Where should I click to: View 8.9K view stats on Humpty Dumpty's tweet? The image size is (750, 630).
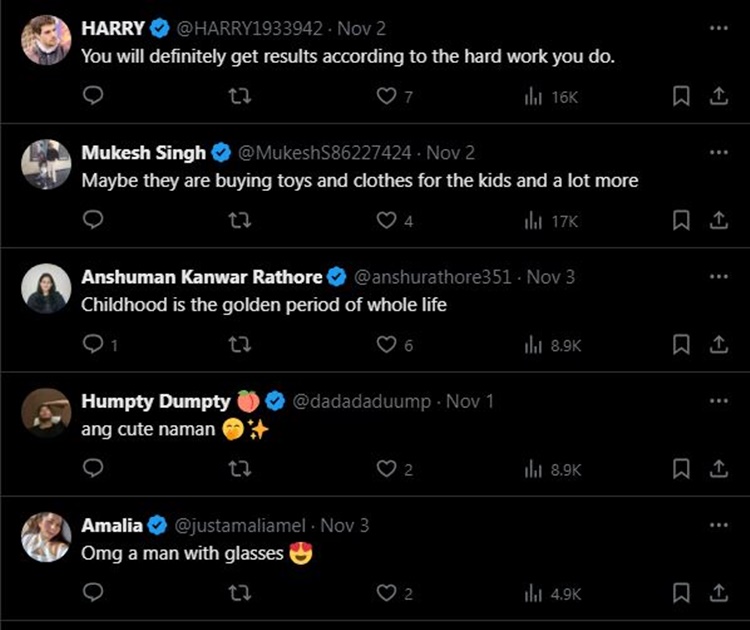coord(551,468)
